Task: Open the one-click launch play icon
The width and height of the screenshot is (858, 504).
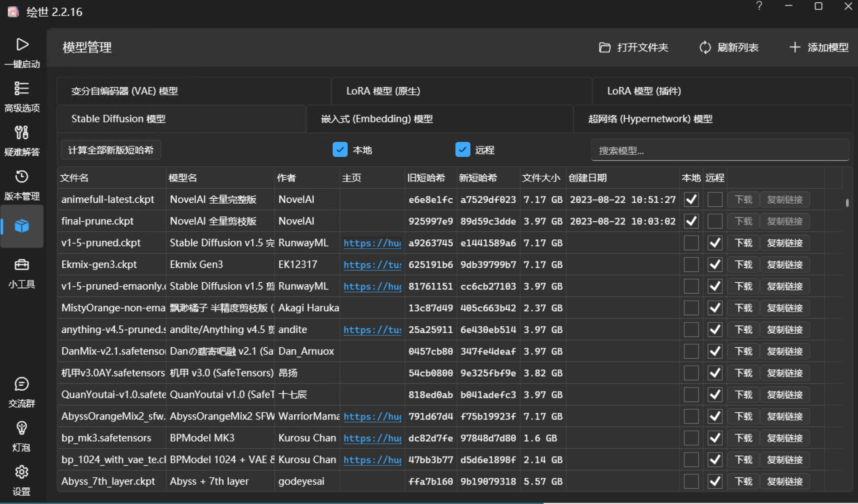Action: (22, 44)
